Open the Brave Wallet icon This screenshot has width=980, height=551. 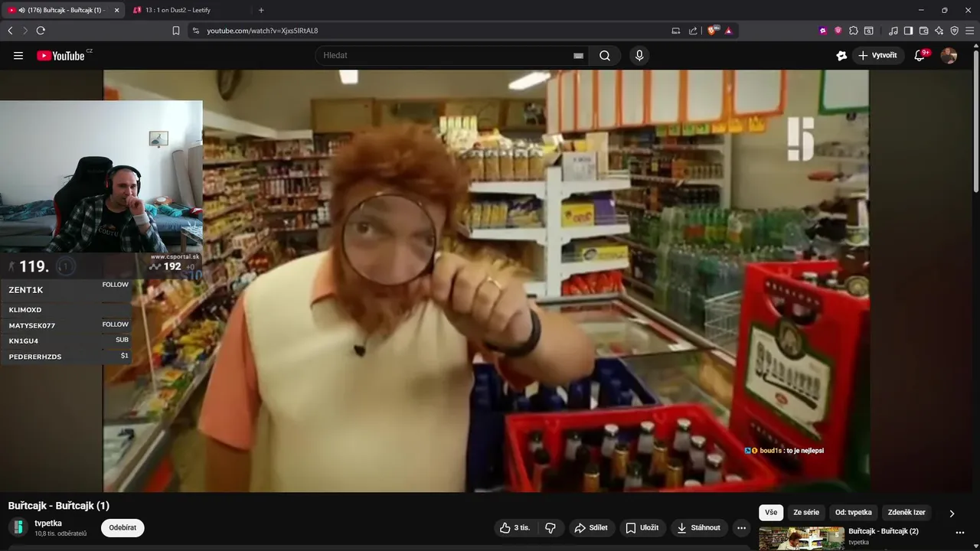pos(923,31)
